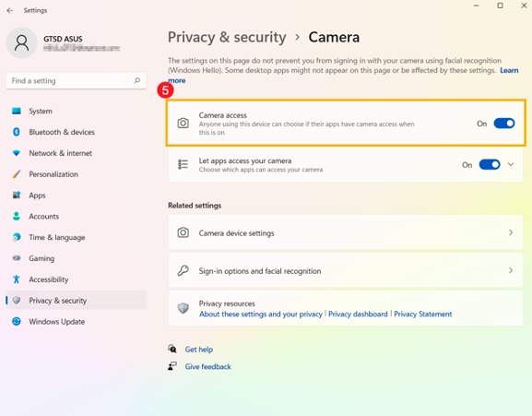Open Windows Update page

coord(76,321)
